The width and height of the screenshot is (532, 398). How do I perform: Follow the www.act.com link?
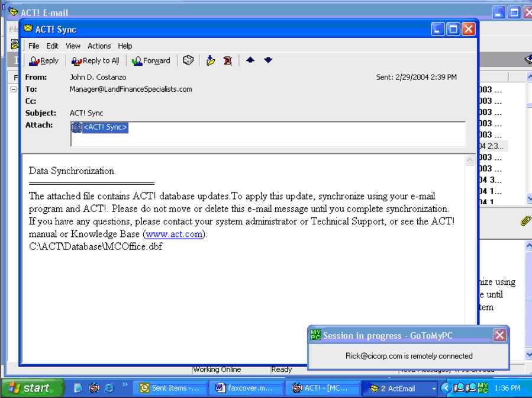coord(174,234)
